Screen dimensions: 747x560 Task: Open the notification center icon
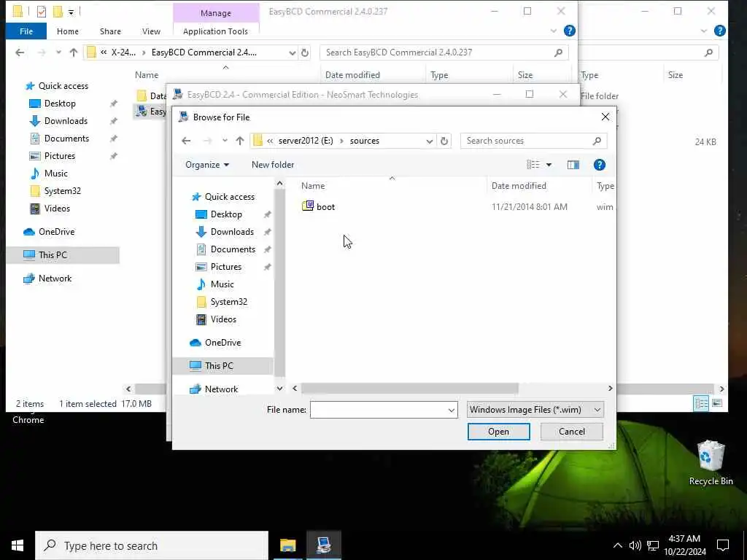tap(723, 545)
